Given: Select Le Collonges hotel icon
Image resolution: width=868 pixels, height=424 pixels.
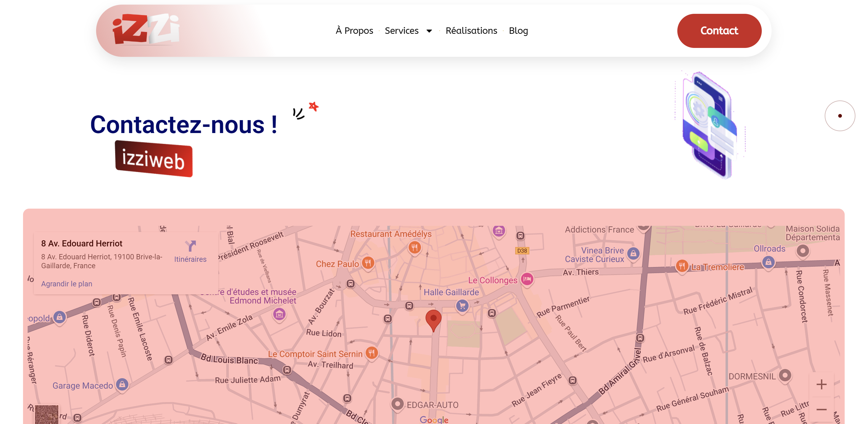Looking at the screenshot, I should [x=527, y=279].
